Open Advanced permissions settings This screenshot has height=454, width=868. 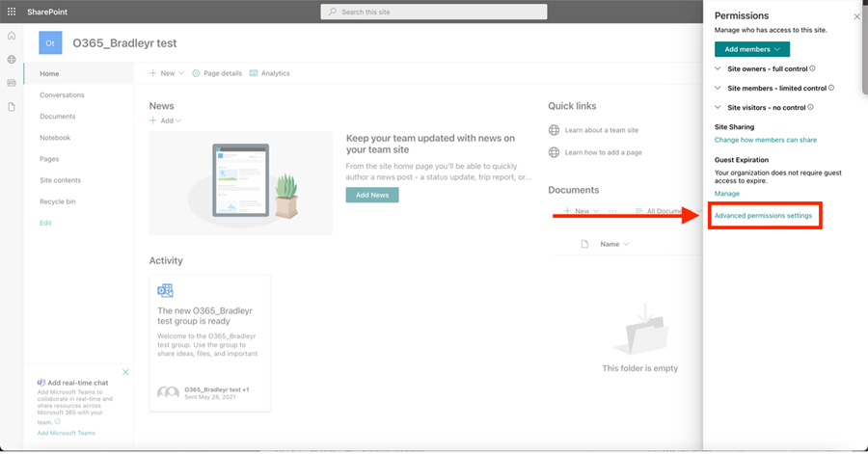point(763,216)
